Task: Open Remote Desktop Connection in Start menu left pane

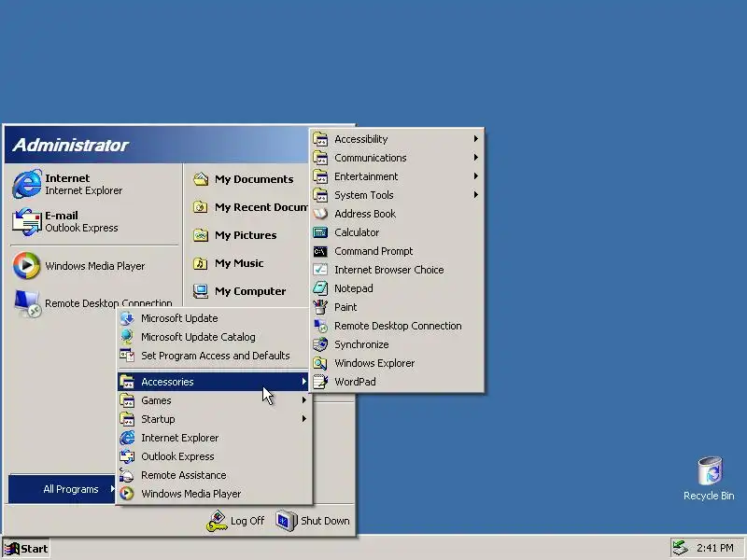Action: point(94,302)
